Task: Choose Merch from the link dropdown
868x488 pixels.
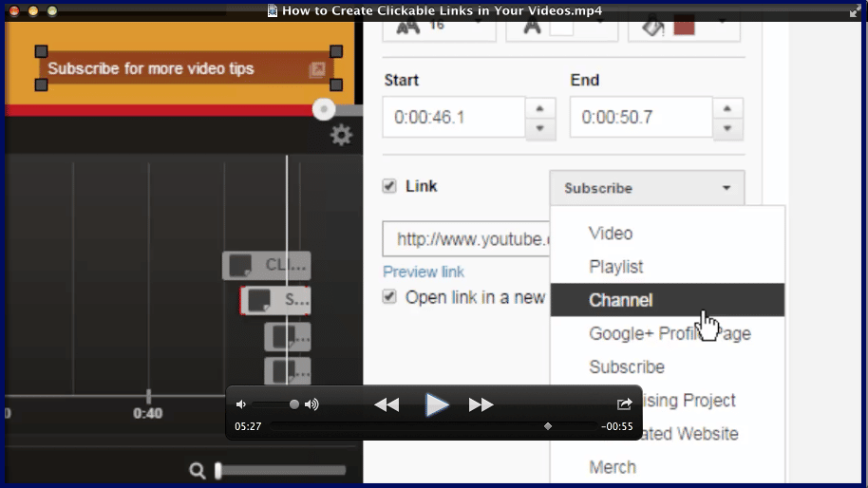Action: click(668, 467)
